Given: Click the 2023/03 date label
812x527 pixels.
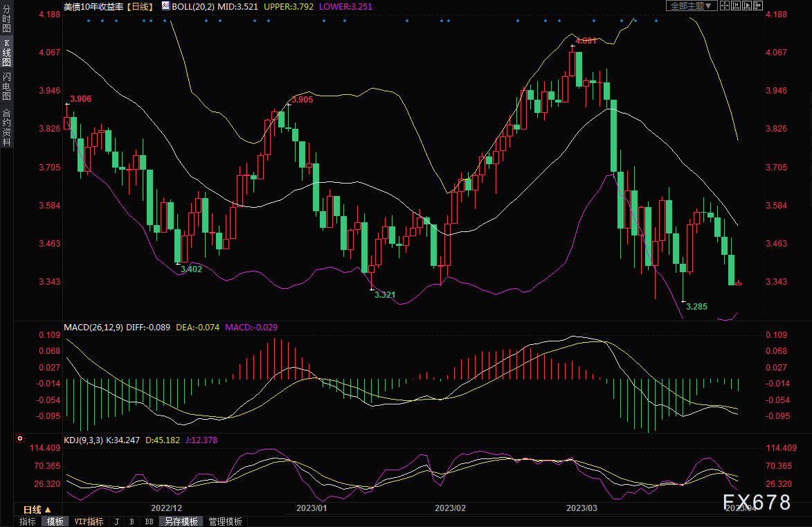Looking at the screenshot, I should point(581,508).
